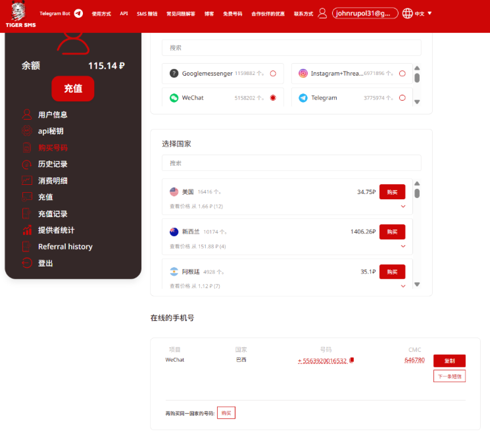The width and height of the screenshot is (490, 448).
Task: Click the 历史记录 sidebar icon
Action: coord(27,164)
